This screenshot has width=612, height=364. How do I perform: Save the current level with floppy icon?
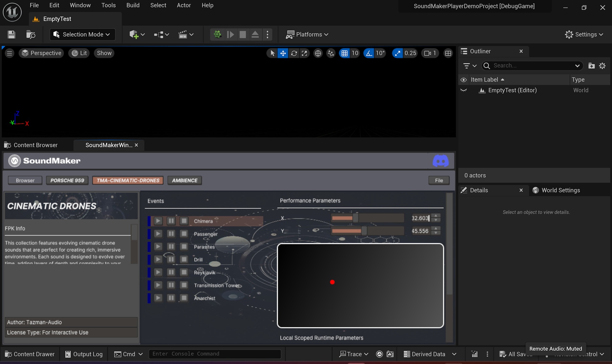(11, 34)
